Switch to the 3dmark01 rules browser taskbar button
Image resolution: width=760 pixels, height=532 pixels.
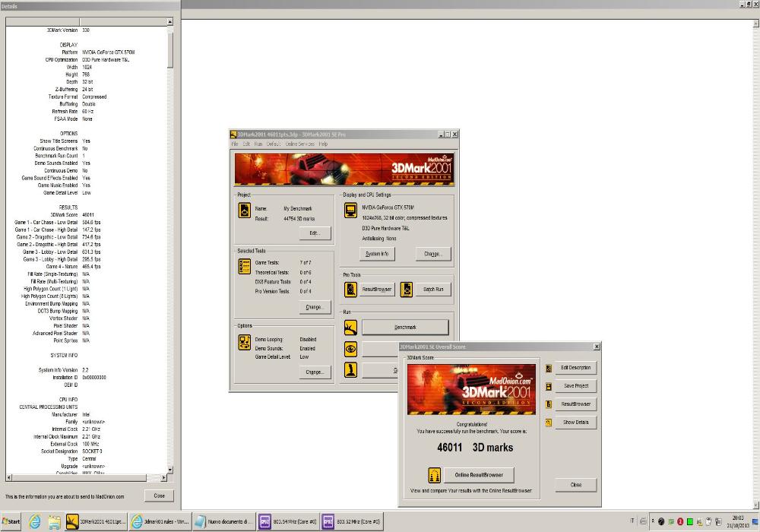[161, 522]
